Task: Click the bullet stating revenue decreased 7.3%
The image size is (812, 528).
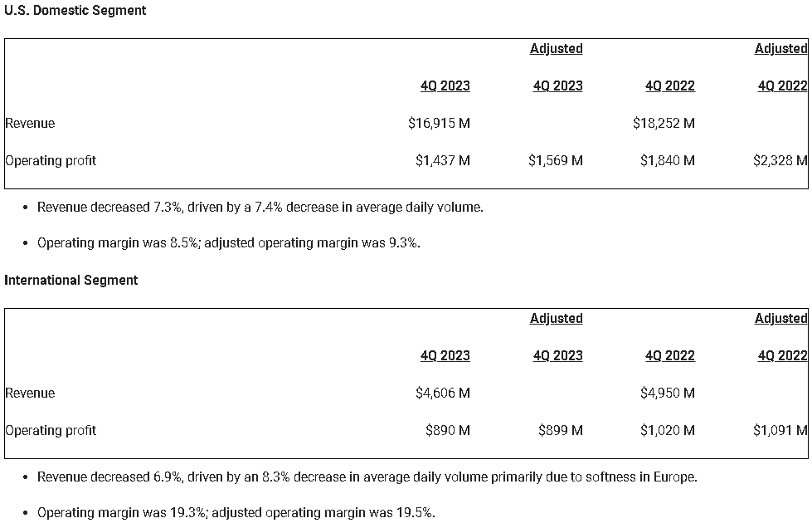Action: pyautogui.click(x=260, y=208)
